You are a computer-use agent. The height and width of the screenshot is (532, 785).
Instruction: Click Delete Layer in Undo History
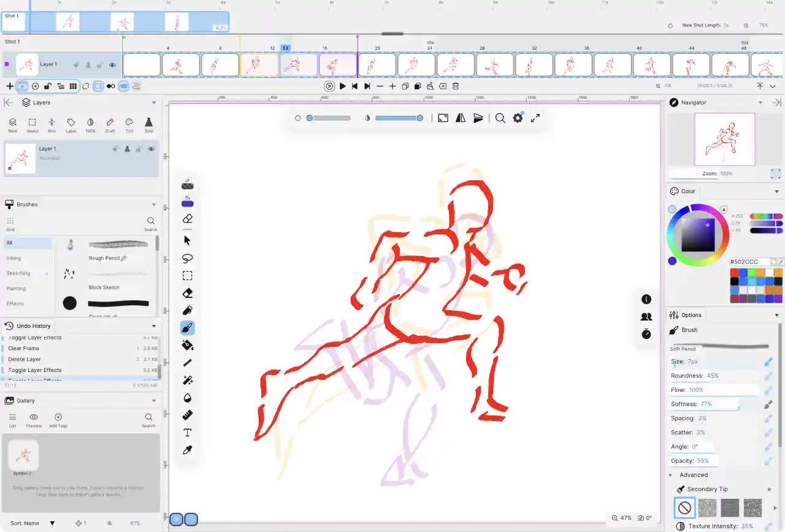coord(80,359)
